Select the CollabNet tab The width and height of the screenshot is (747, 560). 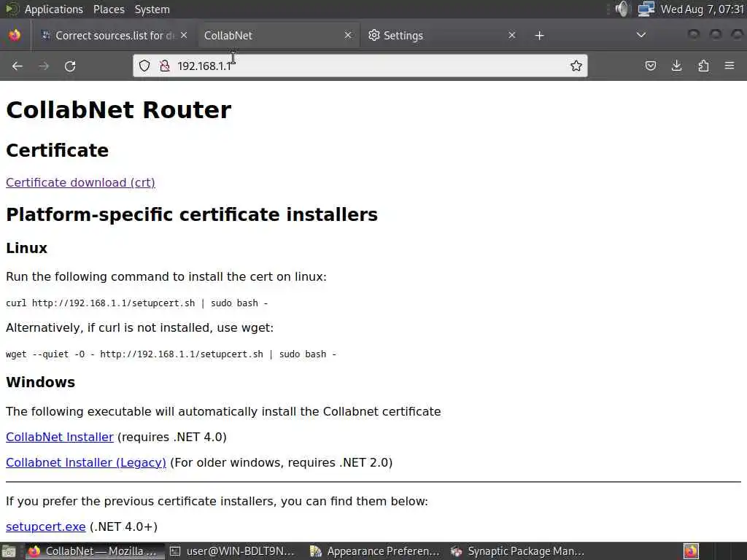point(278,35)
